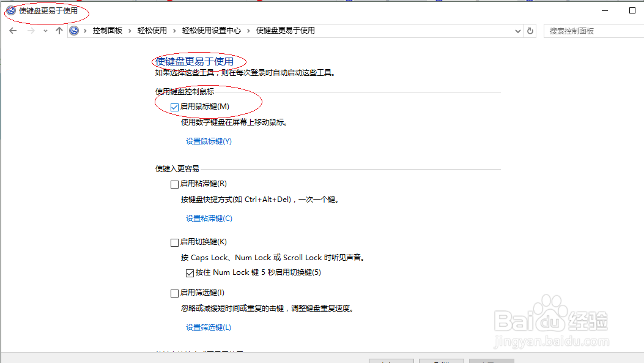The image size is (644, 363).
Task: Click the back navigation arrow
Action: click(13, 30)
